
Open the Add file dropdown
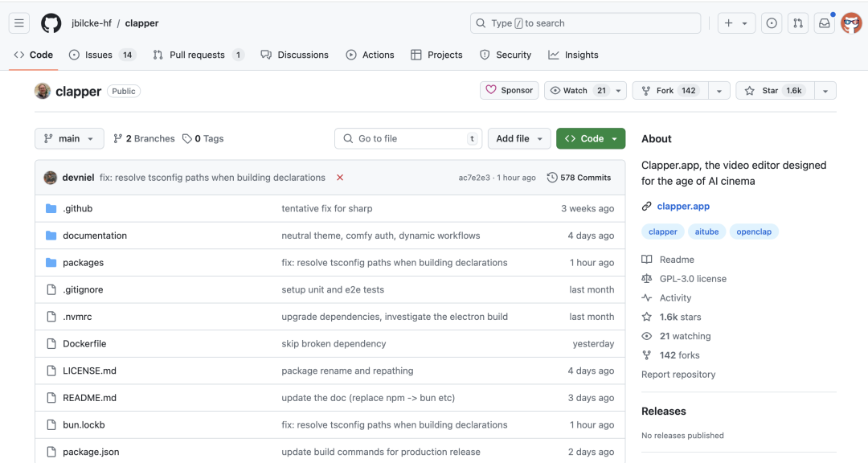(519, 138)
